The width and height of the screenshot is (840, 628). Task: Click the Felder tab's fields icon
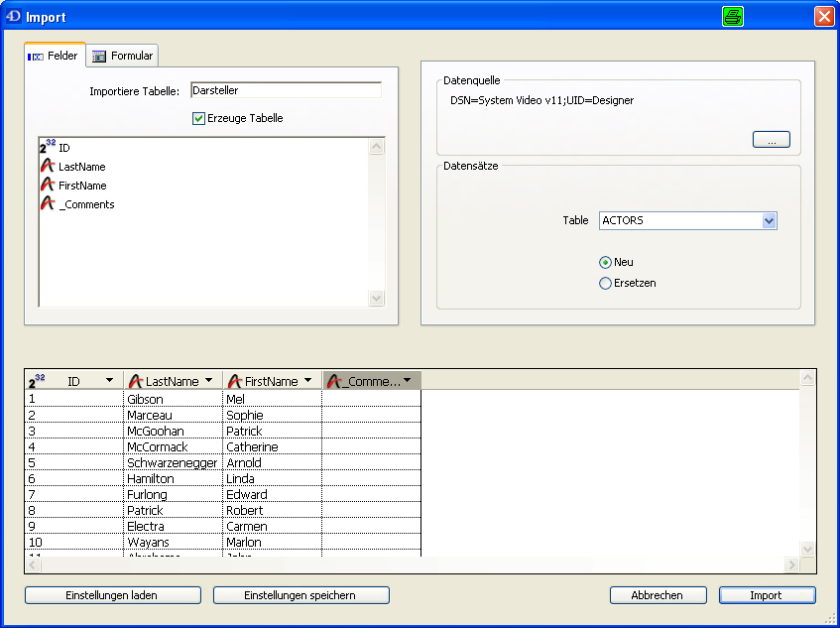[x=36, y=57]
